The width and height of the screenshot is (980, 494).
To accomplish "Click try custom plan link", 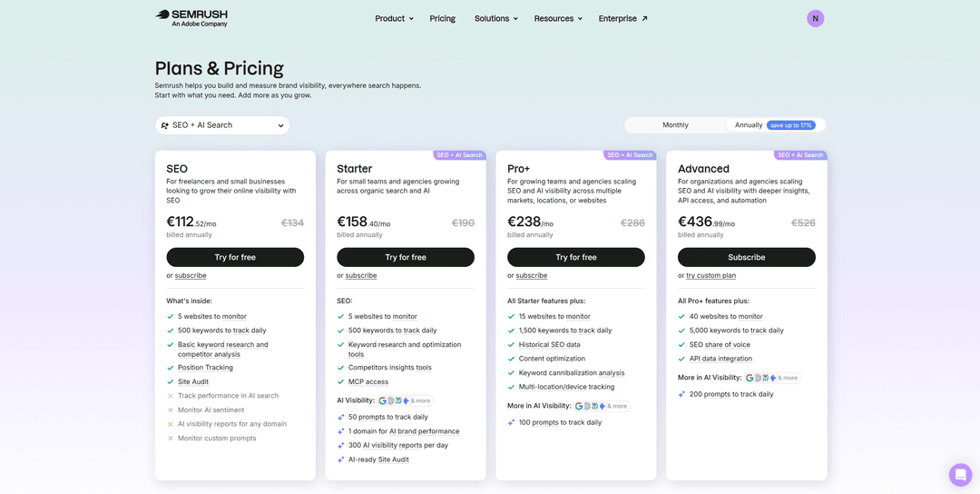I will point(711,276).
